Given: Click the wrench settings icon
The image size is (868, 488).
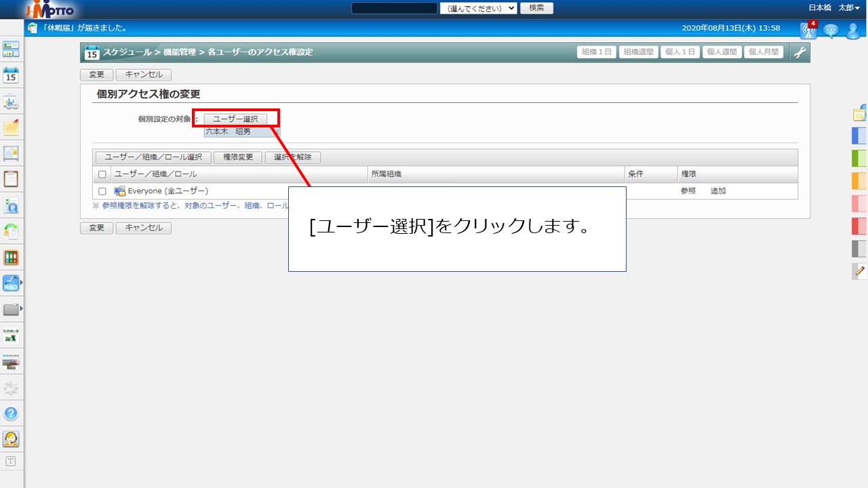Looking at the screenshot, I should click(800, 53).
